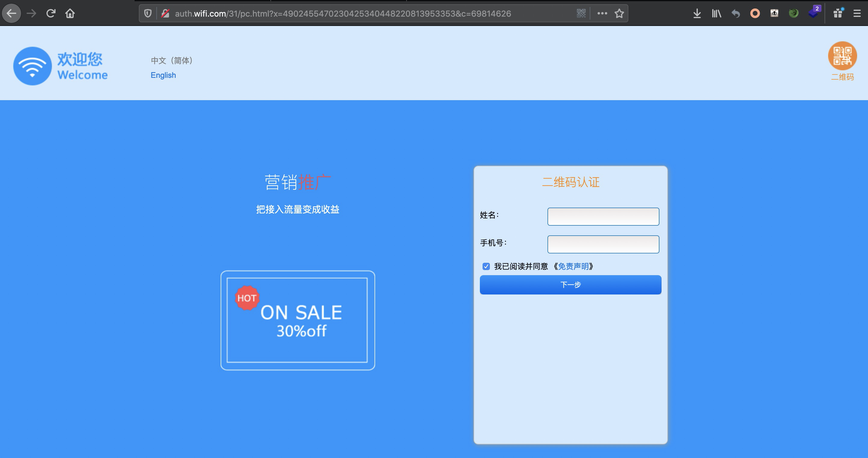Reload the current page
The width and height of the screenshot is (868, 458).
(51, 14)
